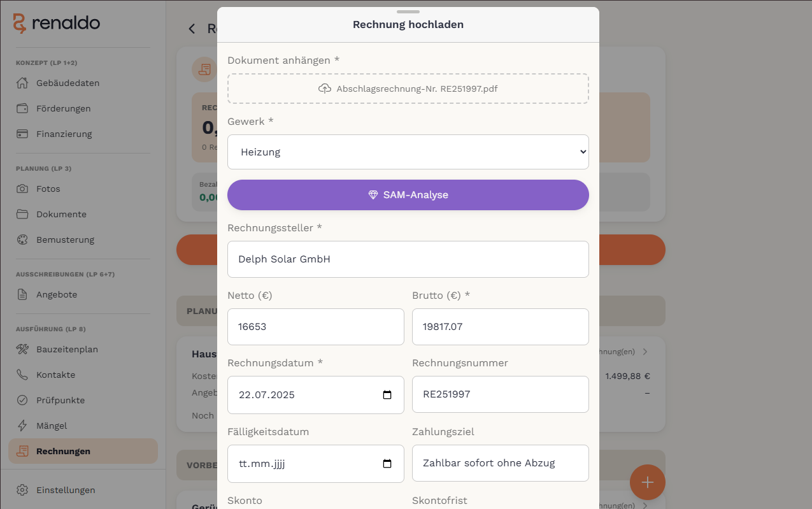This screenshot has height=509, width=812.
Task: Click the Rechnungssteller input field
Action: 408,259
